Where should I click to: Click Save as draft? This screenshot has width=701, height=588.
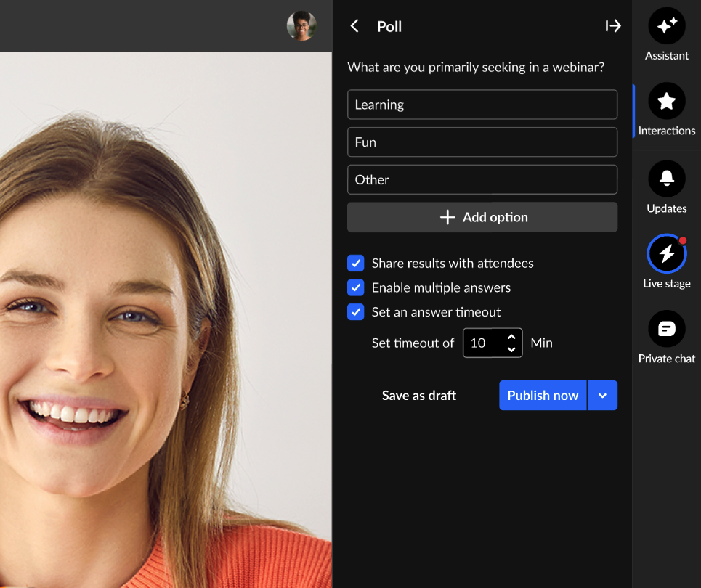(x=419, y=396)
